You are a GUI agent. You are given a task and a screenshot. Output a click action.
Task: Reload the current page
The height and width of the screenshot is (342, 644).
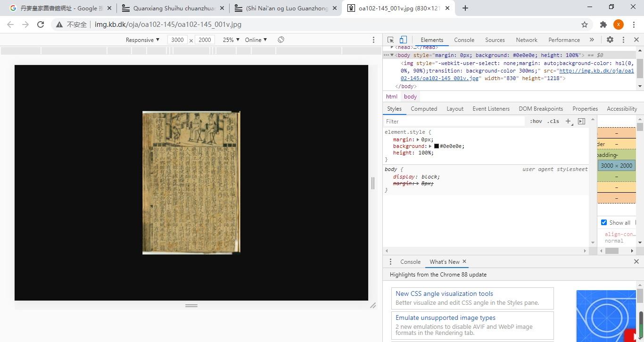(41, 24)
